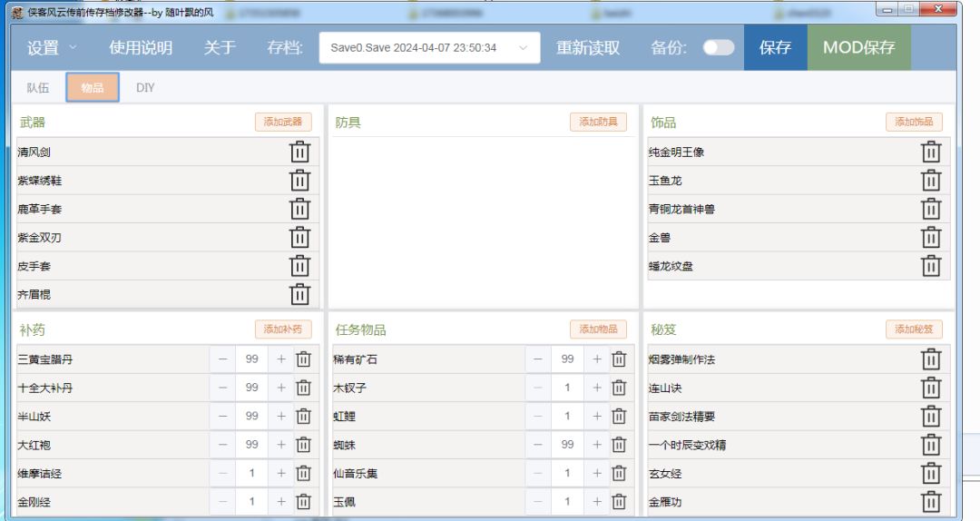Delete the 三黄宝腊丹 medicine
980x521 pixels.
pos(303,359)
